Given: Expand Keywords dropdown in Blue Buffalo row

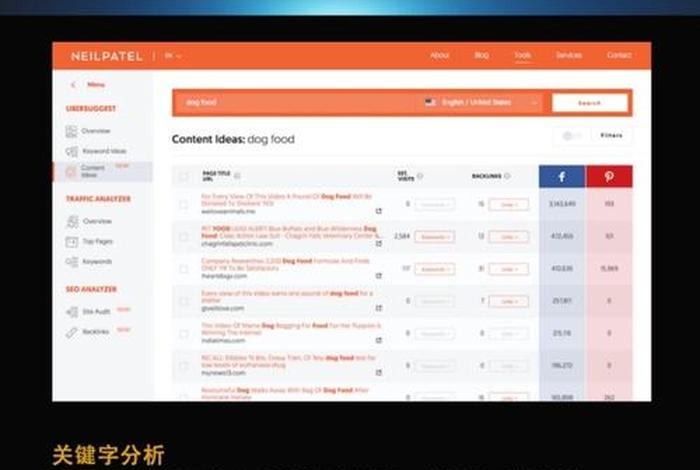Looking at the screenshot, I should [434, 237].
